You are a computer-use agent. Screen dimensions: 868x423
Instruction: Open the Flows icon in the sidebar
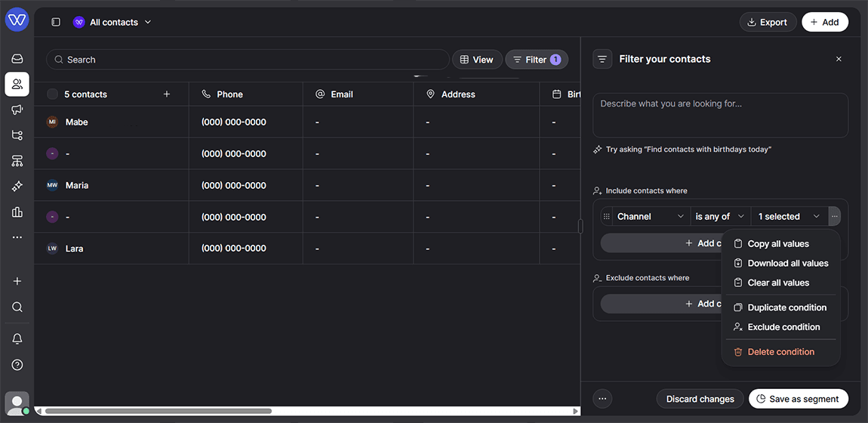(17, 135)
